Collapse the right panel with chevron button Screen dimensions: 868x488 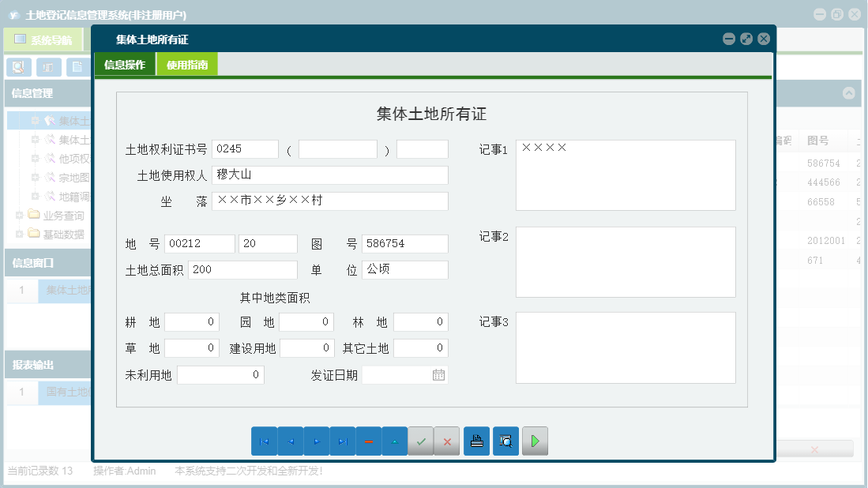848,93
